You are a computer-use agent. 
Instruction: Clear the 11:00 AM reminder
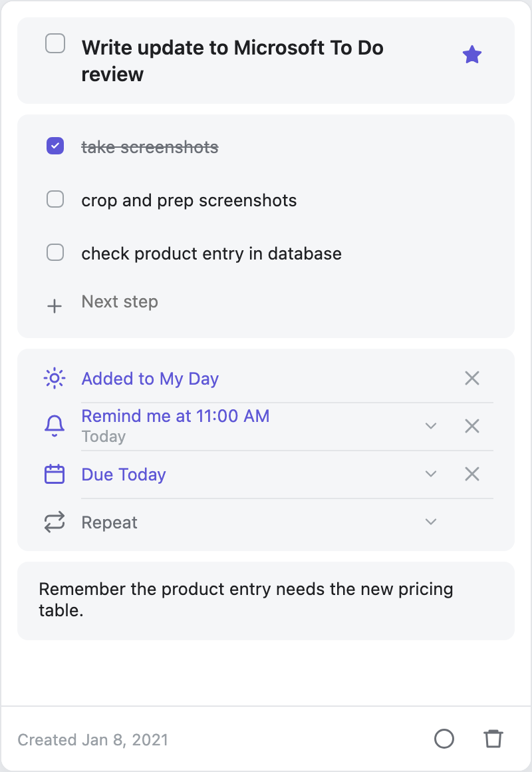click(x=472, y=426)
